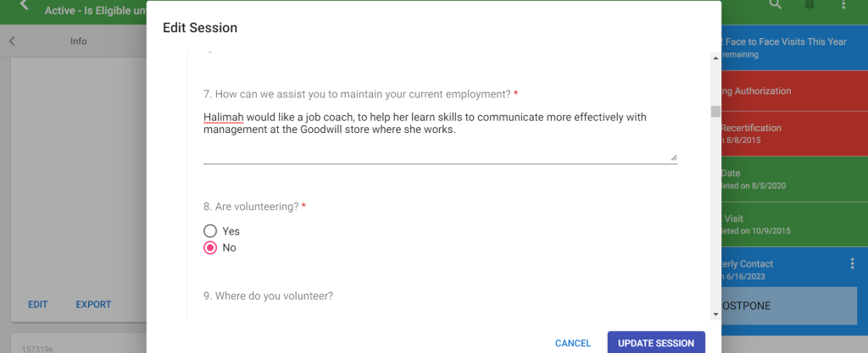The width and height of the screenshot is (868, 353).
Task: Open Quarterly Contact three-dot options menu
Action: [853, 264]
